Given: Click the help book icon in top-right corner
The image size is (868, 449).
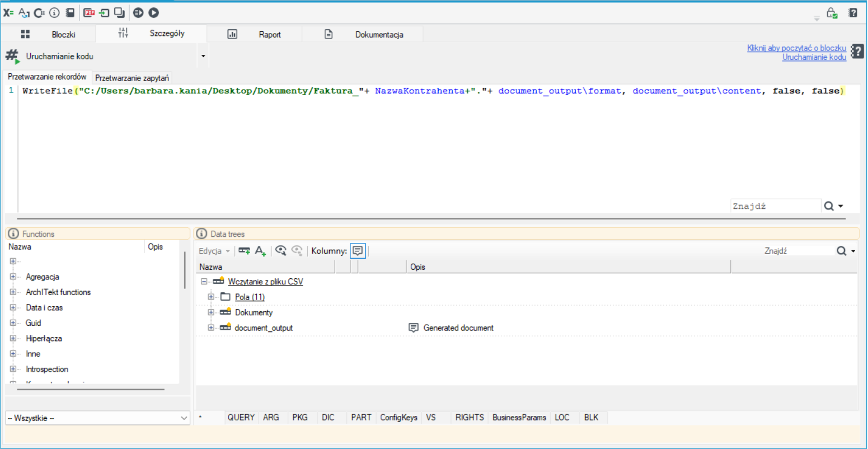Looking at the screenshot, I should tap(853, 12).
